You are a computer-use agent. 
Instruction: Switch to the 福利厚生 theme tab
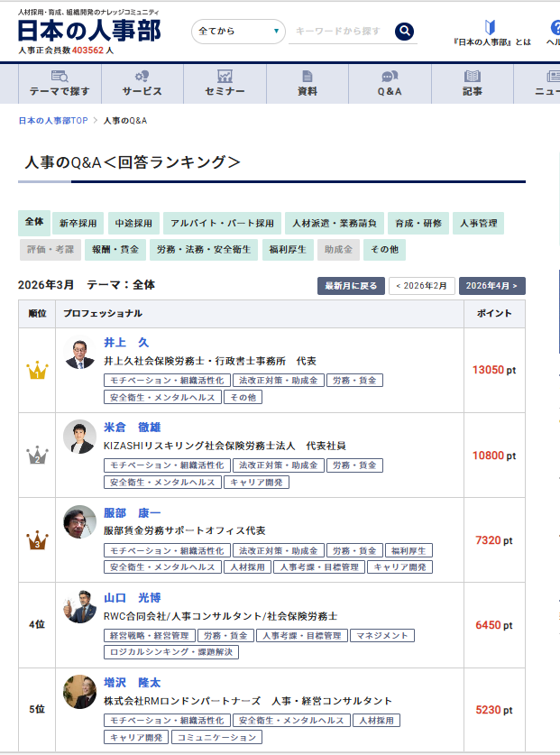[x=286, y=250]
